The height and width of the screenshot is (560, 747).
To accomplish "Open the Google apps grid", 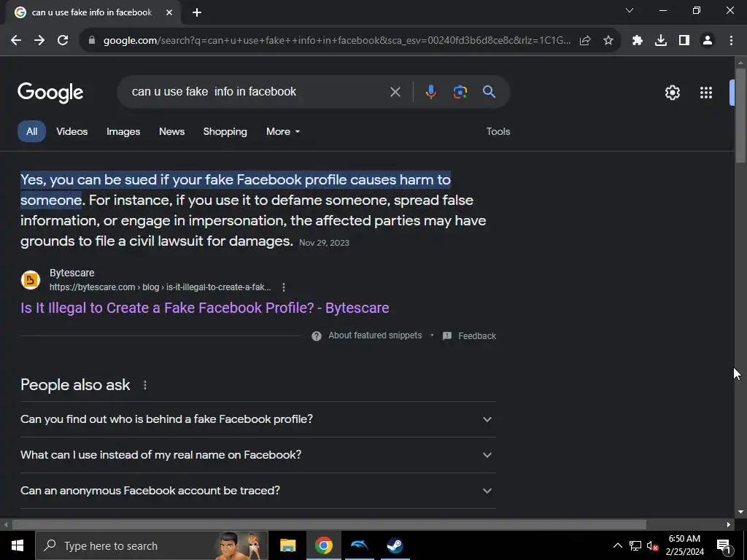I will (x=706, y=93).
